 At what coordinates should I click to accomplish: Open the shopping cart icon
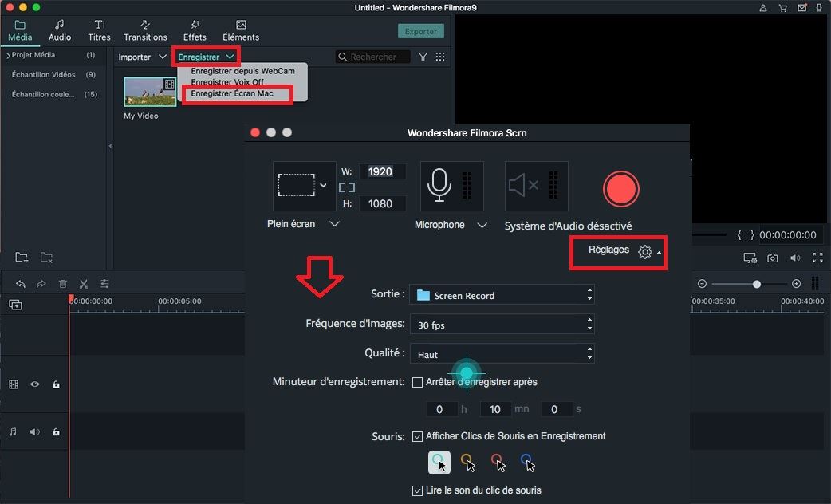point(783,8)
